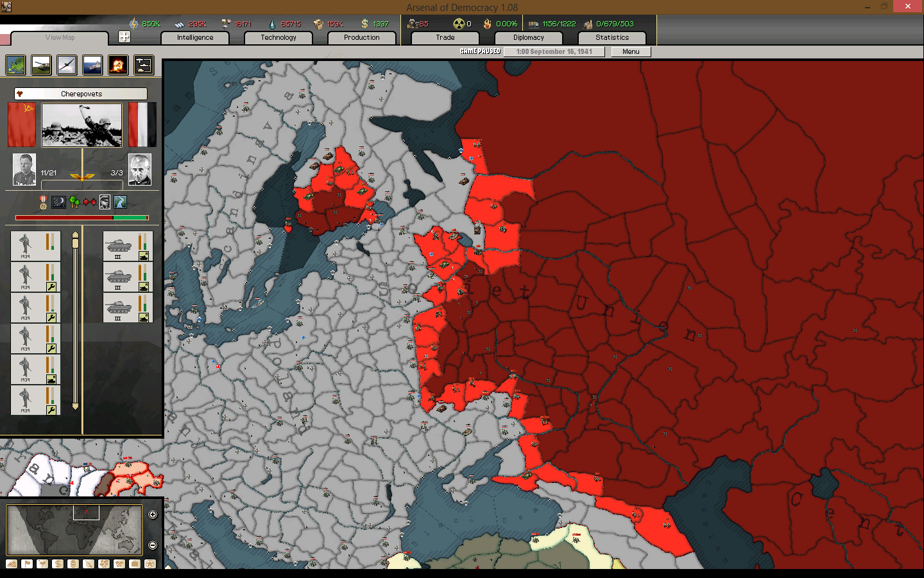
Task: Select the first German panzer division
Action: coord(128,246)
